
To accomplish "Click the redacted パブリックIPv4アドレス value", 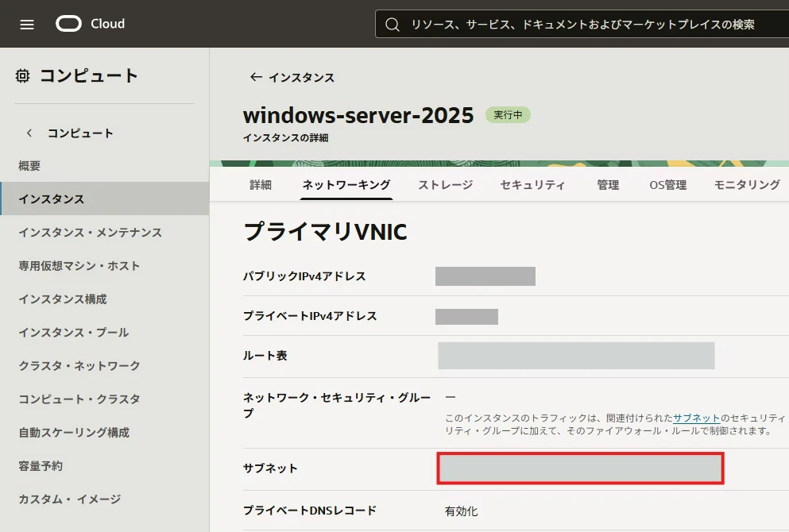I will pyautogui.click(x=485, y=276).
